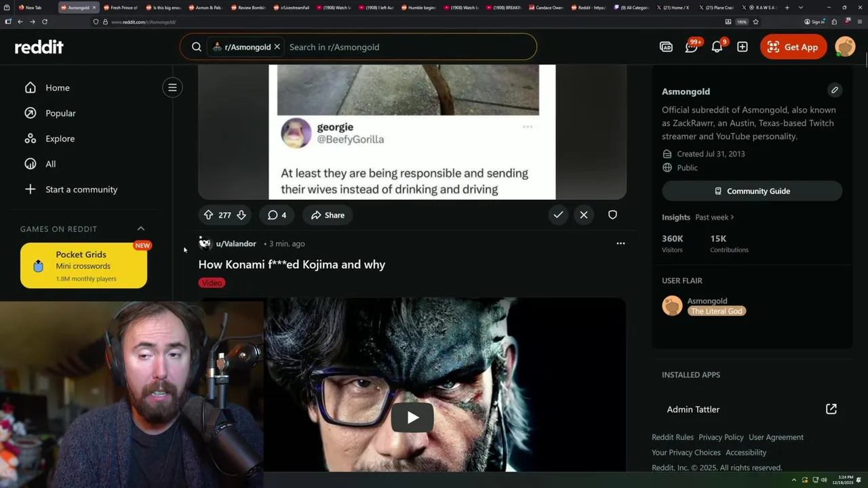This screenshot has width=868, height=488.
Task: Open the Community Guide button
Action: click(752, 191)
